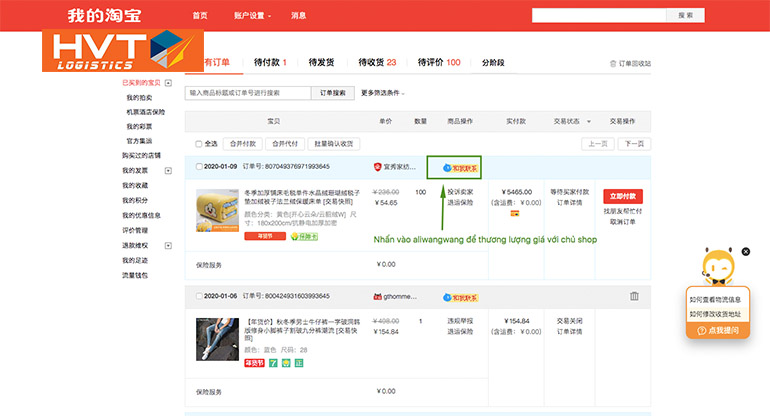Open 订单详情 for the 2020-01-09 order
The height and width of the screenshot is (416, 770).
(569, 203)
